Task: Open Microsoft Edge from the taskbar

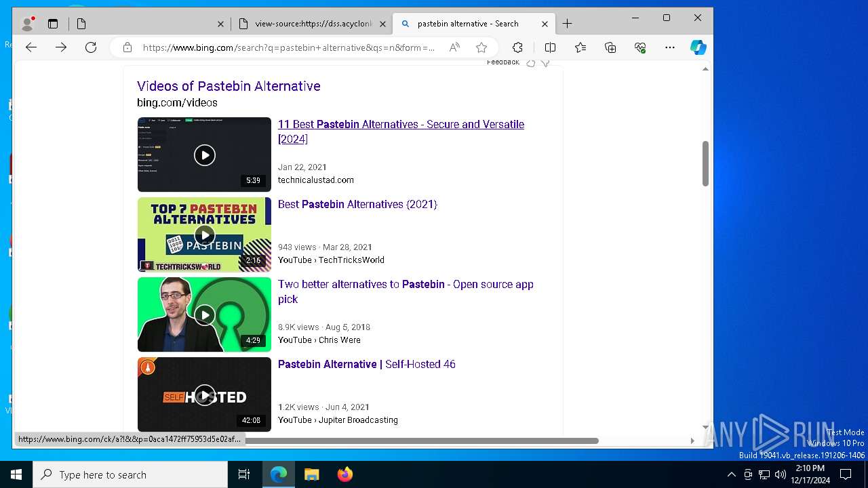Action: coord(279,474)
